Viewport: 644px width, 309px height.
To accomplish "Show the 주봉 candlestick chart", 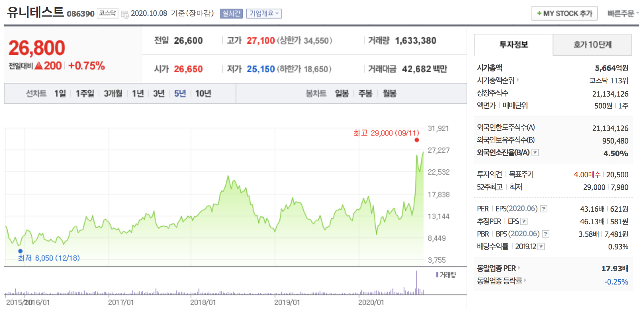I will (x=365, y=94).
